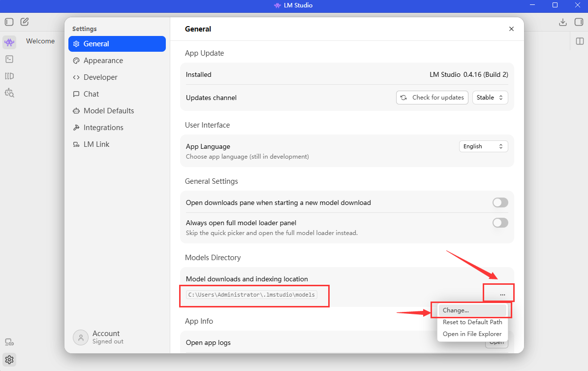Screen dimensions: 588x371
Task: Toggle the right sidebar panel icon
Action: click(x=579, y=22)
